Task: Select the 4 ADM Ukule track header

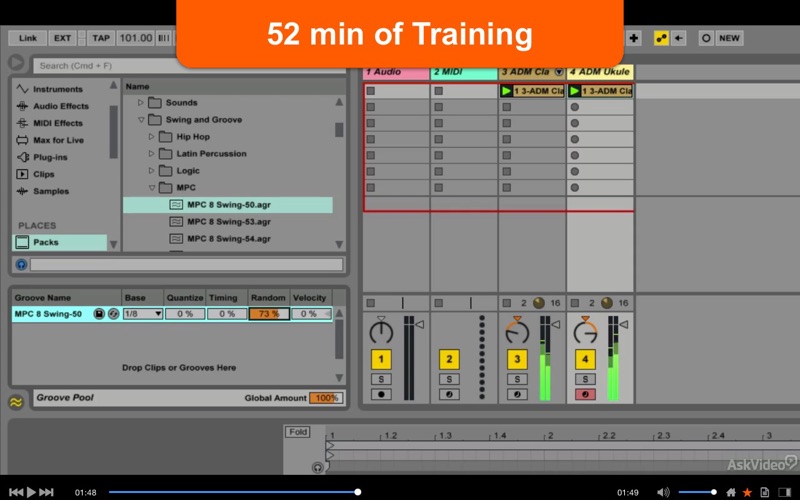Action: tap(600, 72)
